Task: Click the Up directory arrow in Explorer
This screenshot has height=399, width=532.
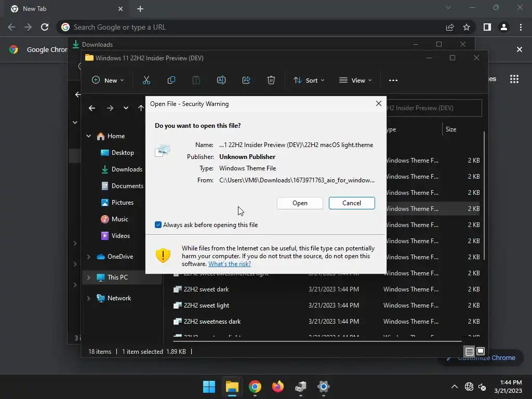Action: pyautogui.click(x=141, y=108)
